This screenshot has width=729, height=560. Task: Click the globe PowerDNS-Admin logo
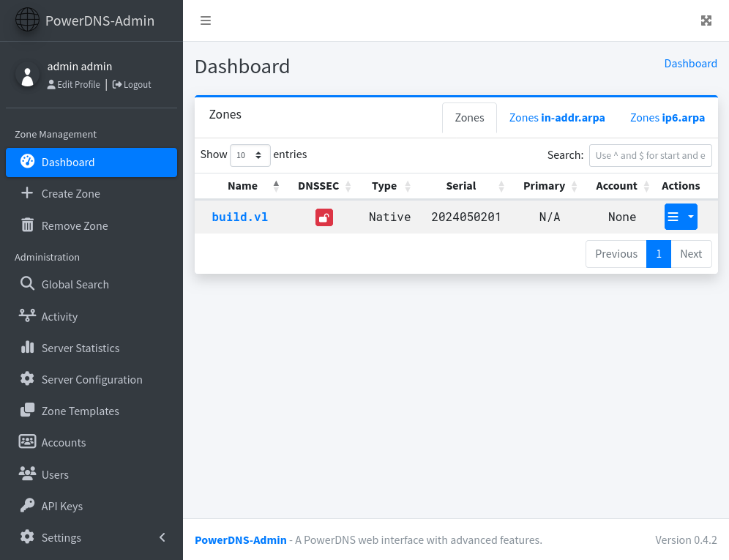pyautogui.click(x=28, y=20)
